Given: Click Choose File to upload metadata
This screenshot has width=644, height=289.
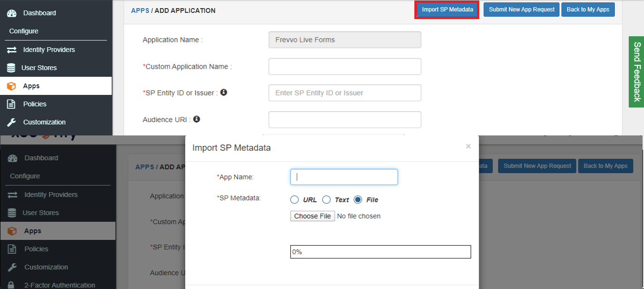Looking at the screenshot, I should [x=312, y=216].
